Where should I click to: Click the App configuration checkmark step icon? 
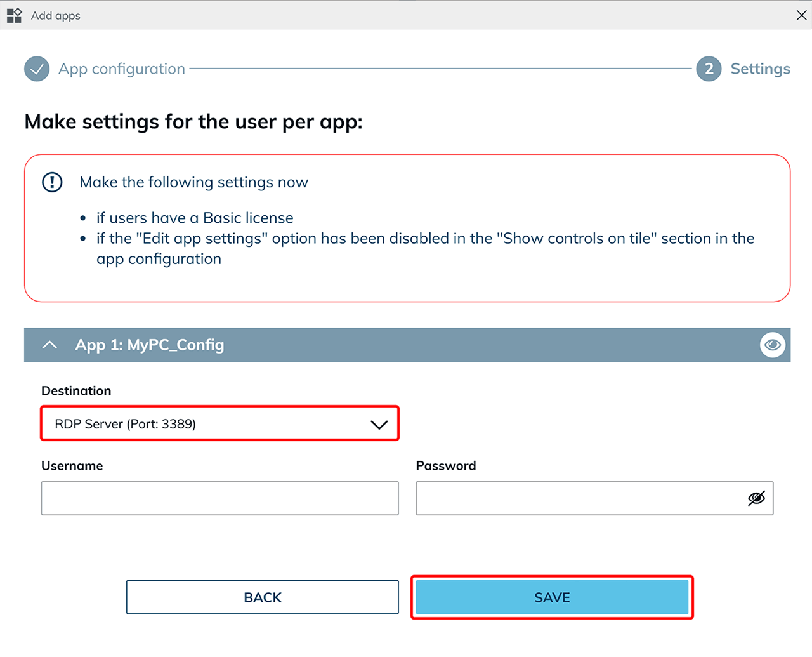pos(37,69)
